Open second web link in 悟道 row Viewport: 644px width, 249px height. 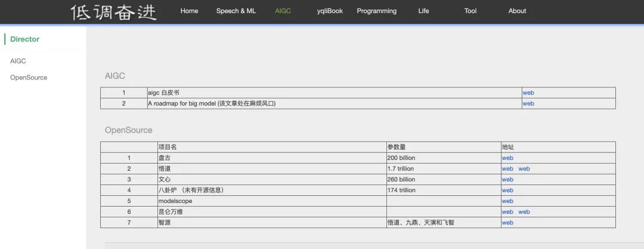click(x=524, y=168)
